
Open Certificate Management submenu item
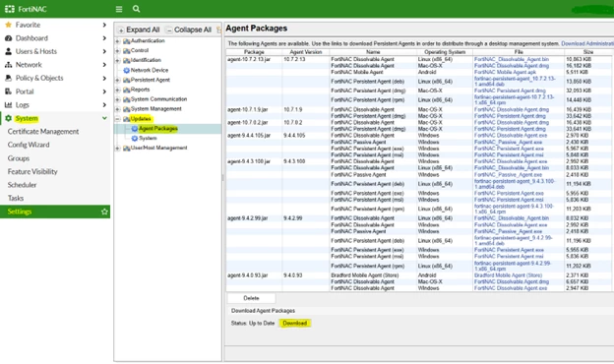(43, 132)
